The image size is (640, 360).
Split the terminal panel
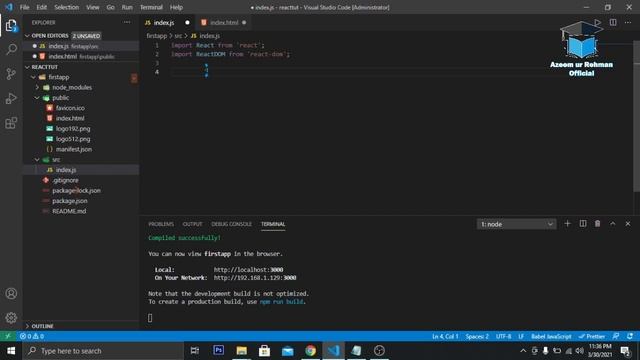tap(583, 224)
